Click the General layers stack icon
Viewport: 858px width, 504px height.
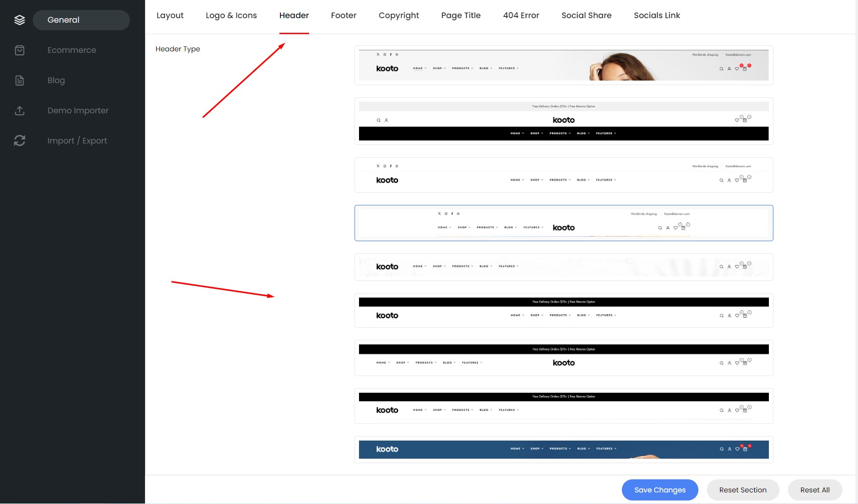[x=20, y=20]
